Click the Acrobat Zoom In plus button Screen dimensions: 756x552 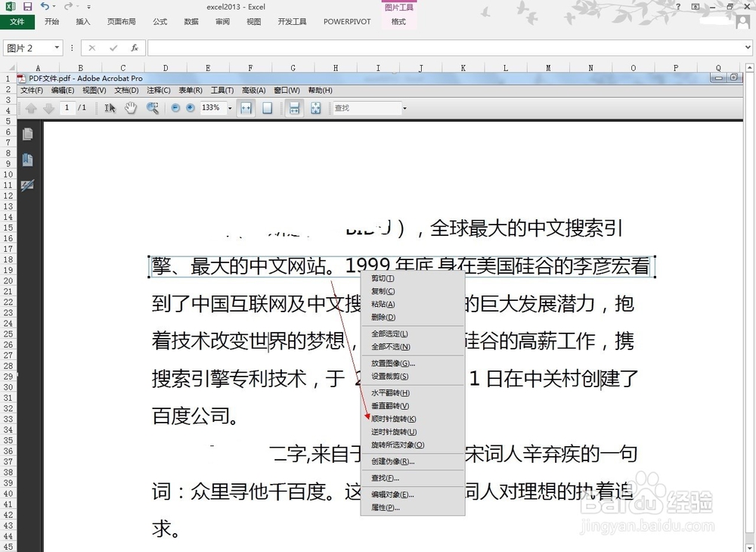point(191,108)
